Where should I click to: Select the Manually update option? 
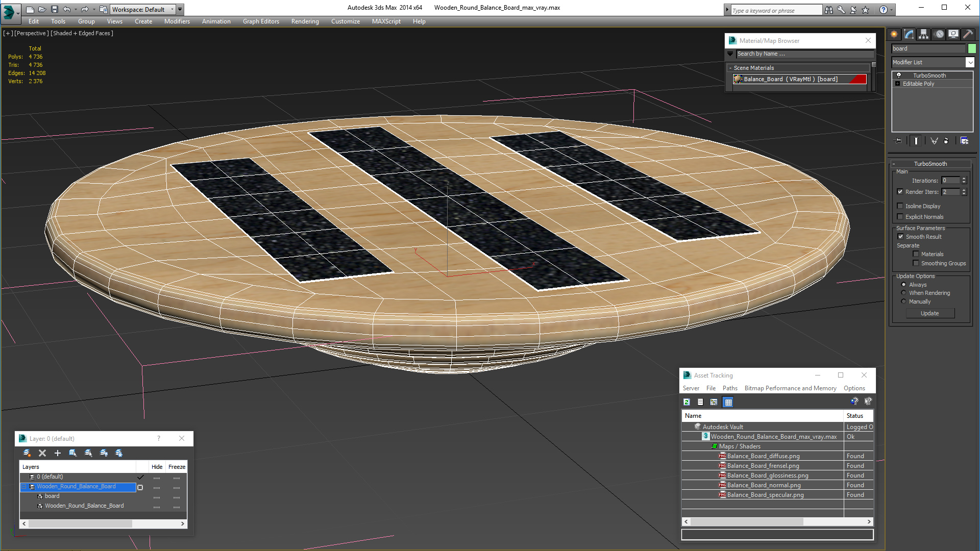903,302
